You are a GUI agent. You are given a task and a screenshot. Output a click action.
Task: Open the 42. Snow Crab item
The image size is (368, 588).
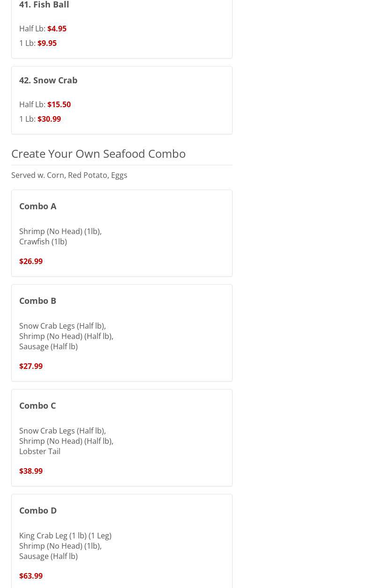pos(48,80)
